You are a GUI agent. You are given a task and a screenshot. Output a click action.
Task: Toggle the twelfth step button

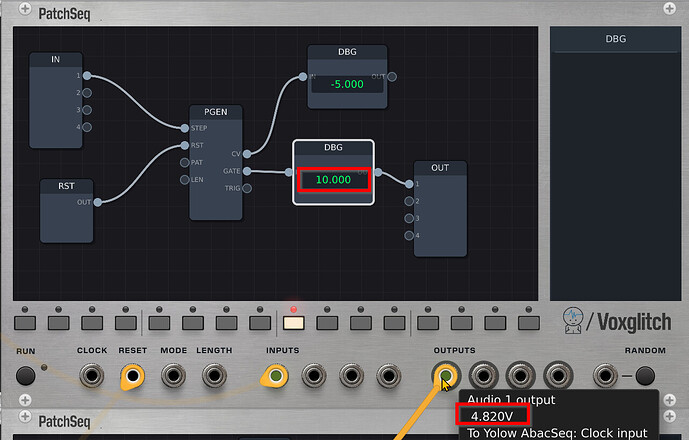point(394,323)
